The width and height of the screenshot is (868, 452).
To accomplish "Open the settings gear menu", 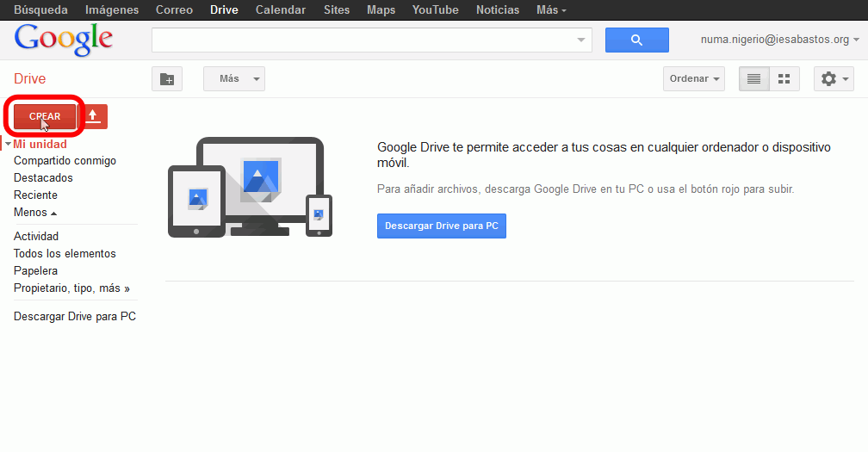I will click(834, 79).
